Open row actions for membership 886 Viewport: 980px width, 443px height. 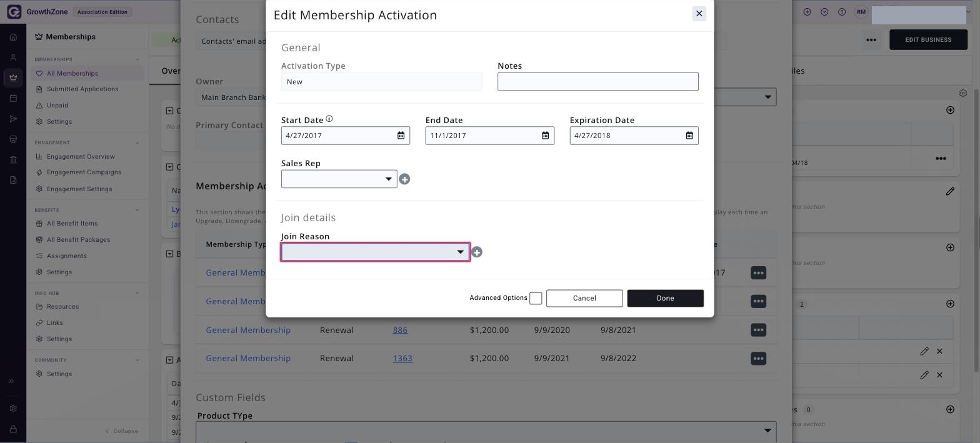point(758,330)
